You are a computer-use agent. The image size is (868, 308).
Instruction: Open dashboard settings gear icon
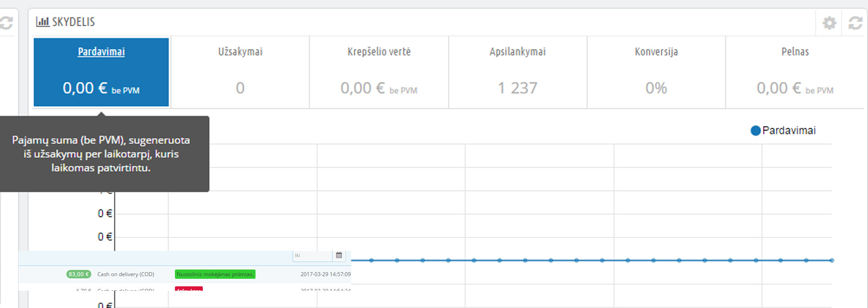(x=829, y=23)
